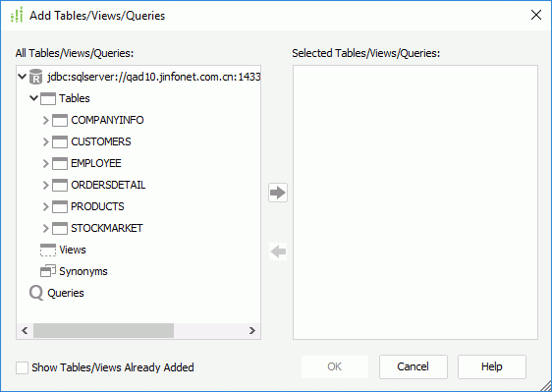Click the COMPANYINFO table icon
The height and width of the screenshot is (392, 552).
[60, 120]
